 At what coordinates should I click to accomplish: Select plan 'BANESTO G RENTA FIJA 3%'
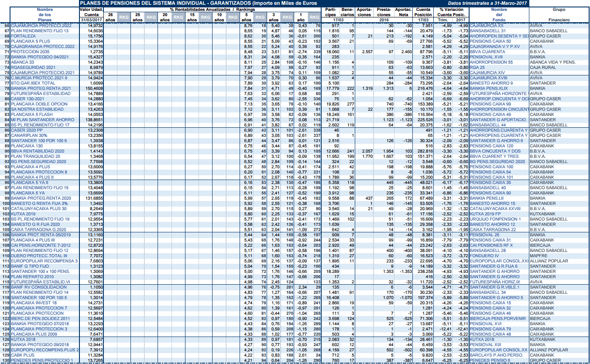point(39,204)
